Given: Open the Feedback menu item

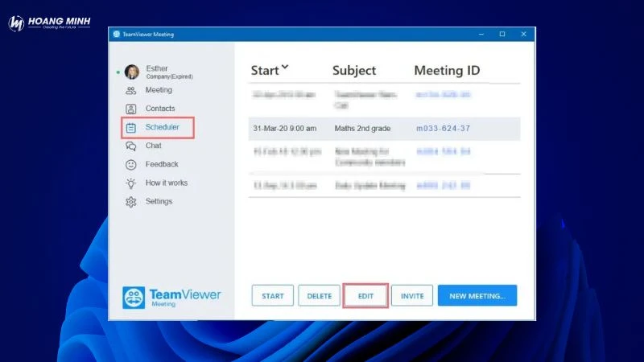Looking at the screenshot, I should tap(162, 164).
